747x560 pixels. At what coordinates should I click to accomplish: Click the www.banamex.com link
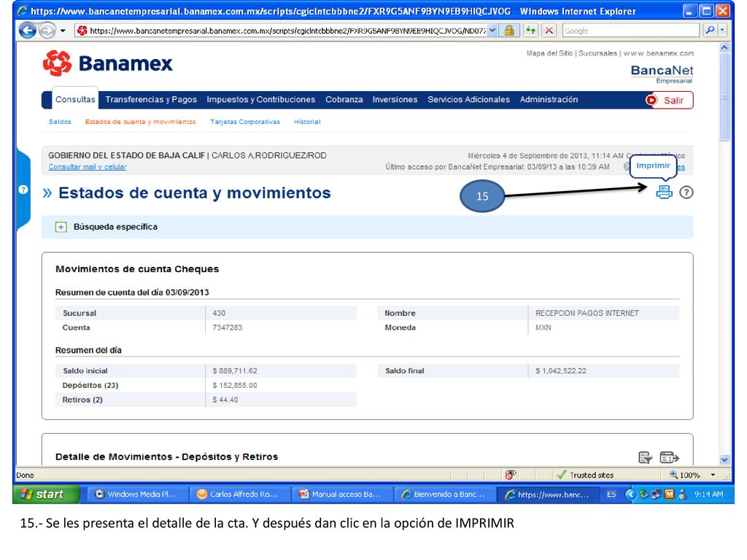659,53
